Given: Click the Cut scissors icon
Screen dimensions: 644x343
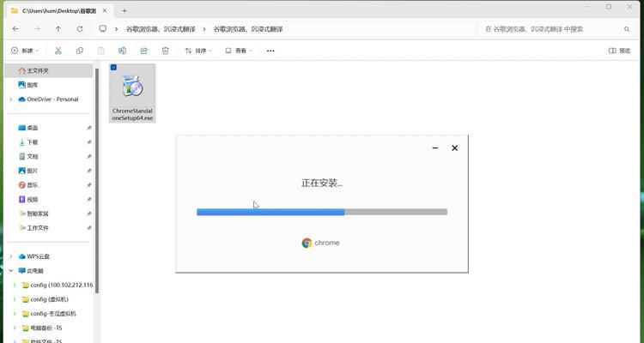Looking at the screenshot, I should pyautogui.click(x=58, y=51).
